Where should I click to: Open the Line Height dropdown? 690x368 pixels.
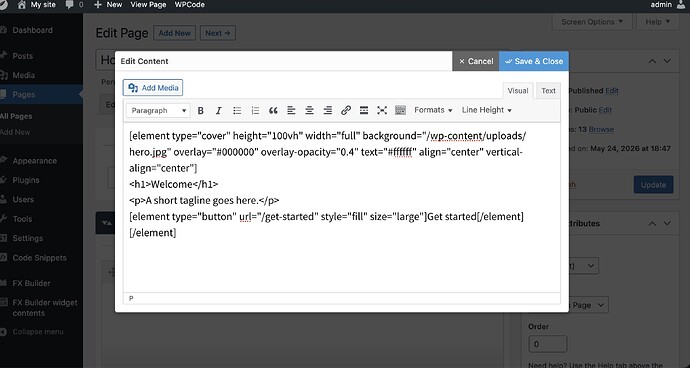tap(487, 110)
